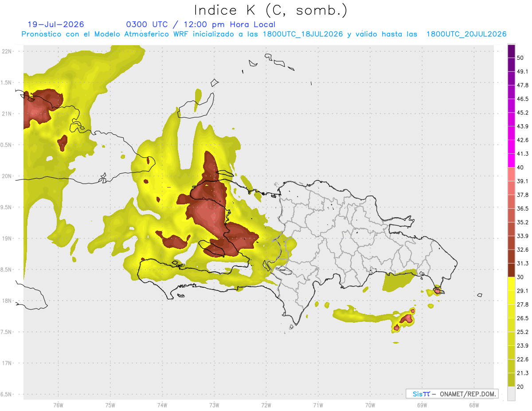Click the "73W" longitude label

pyautogui.click(x=214, y=405)
